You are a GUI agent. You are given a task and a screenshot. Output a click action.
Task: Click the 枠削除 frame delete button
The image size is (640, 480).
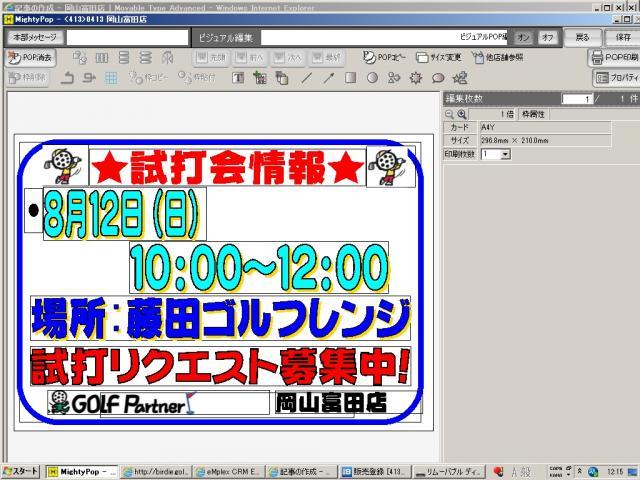(28, 78)
